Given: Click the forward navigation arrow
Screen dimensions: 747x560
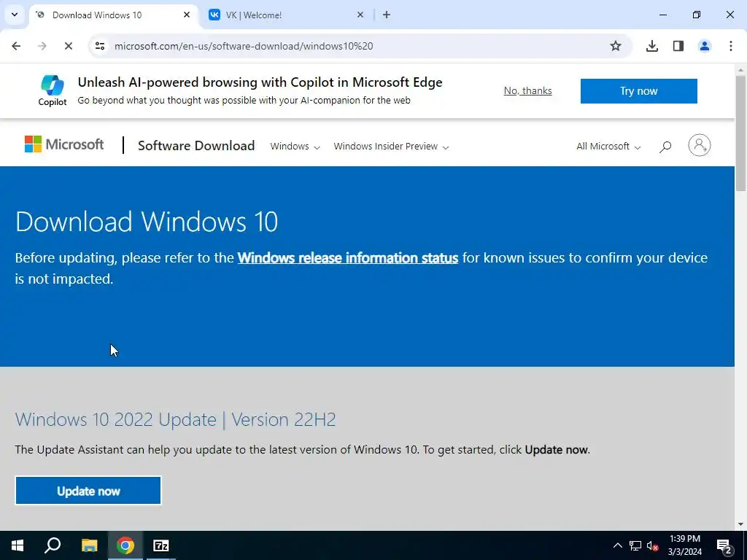Looking at the screenshot, I should point(42,46).
